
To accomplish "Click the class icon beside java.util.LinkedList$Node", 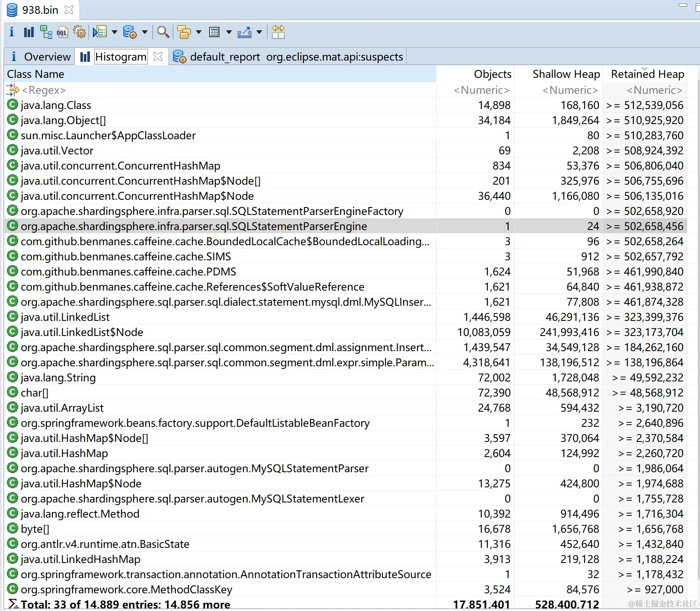I will [x=13, y=332].
